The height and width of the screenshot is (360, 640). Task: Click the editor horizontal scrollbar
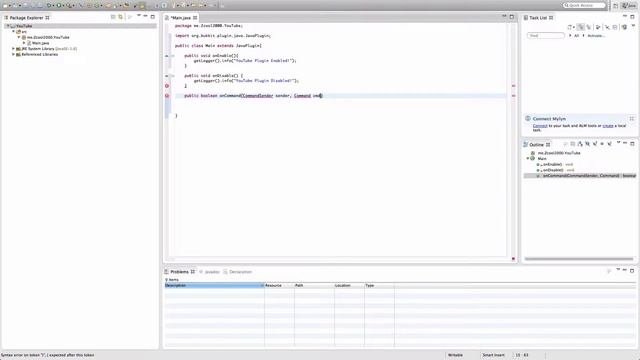coord(338,259)
